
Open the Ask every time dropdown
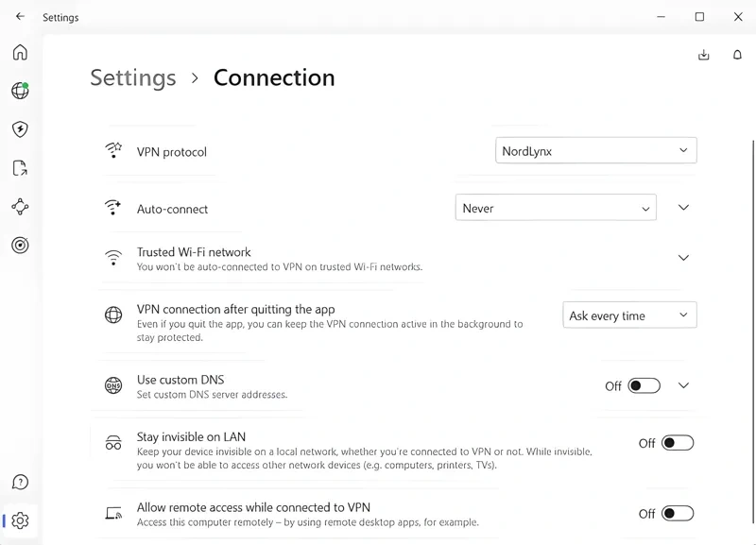coord(629,315)
